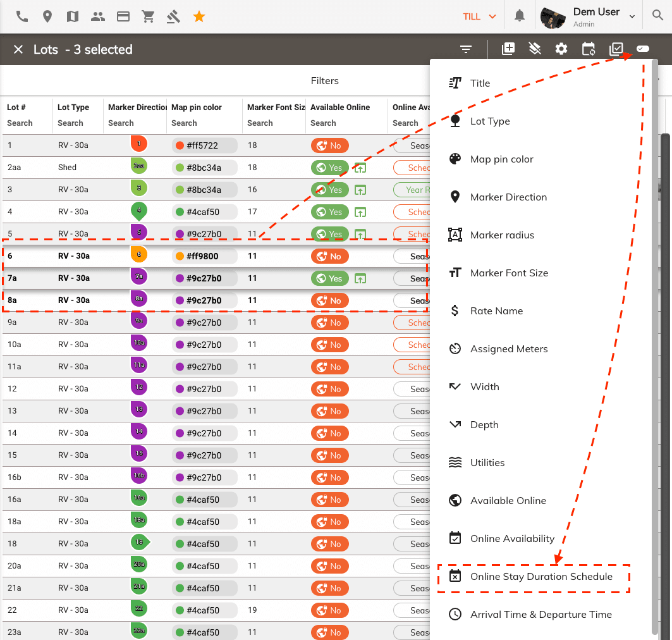
Task: Click the select-all checkbox icon in toolbar
Action: click(616, 49)
